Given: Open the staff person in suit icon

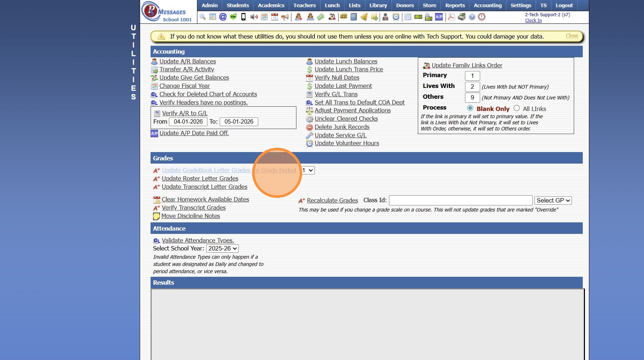Looking at the screenshot, I should coord(385,17).
